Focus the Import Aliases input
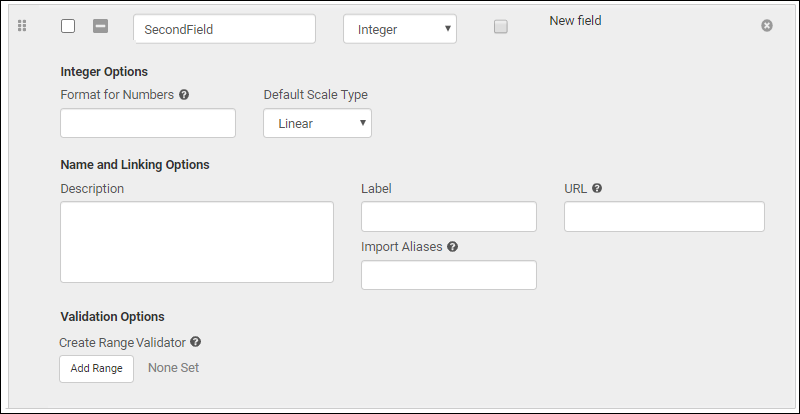This screenshot has height=414, width=800. [448, 275]
